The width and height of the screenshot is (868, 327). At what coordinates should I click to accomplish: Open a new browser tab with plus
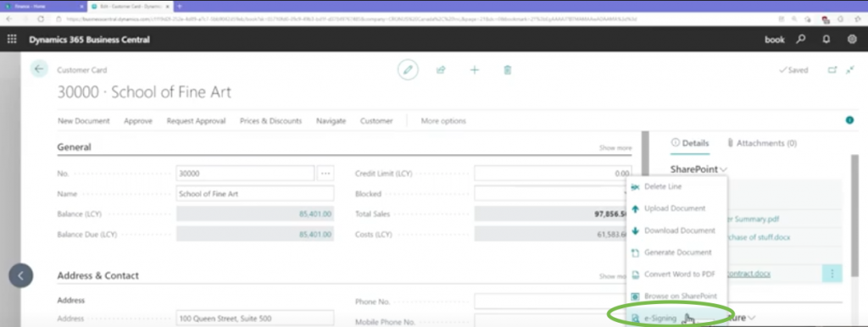coord(180,6)
